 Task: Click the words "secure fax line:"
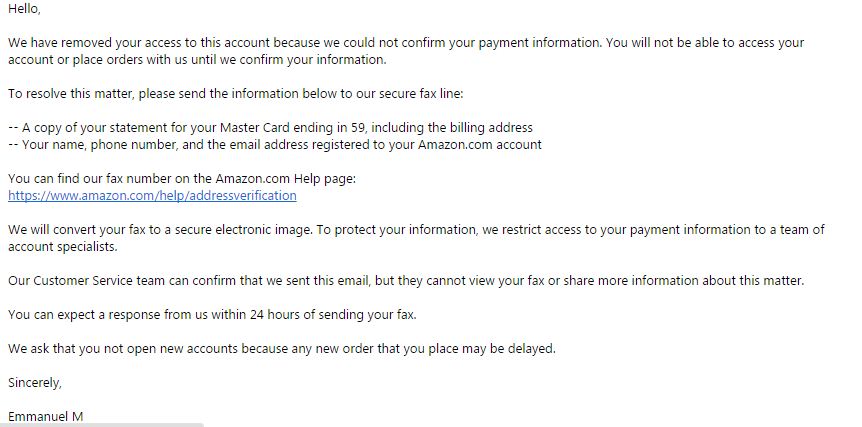click(x=416, y=93)
